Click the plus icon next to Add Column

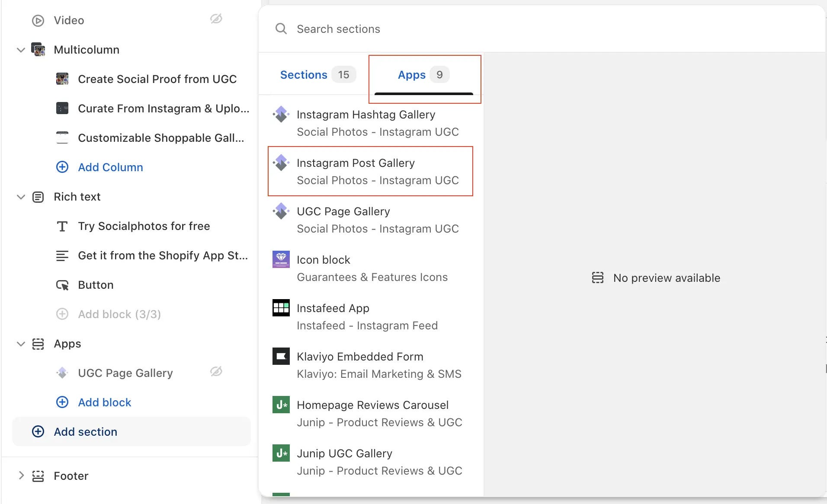pos(62,167)
